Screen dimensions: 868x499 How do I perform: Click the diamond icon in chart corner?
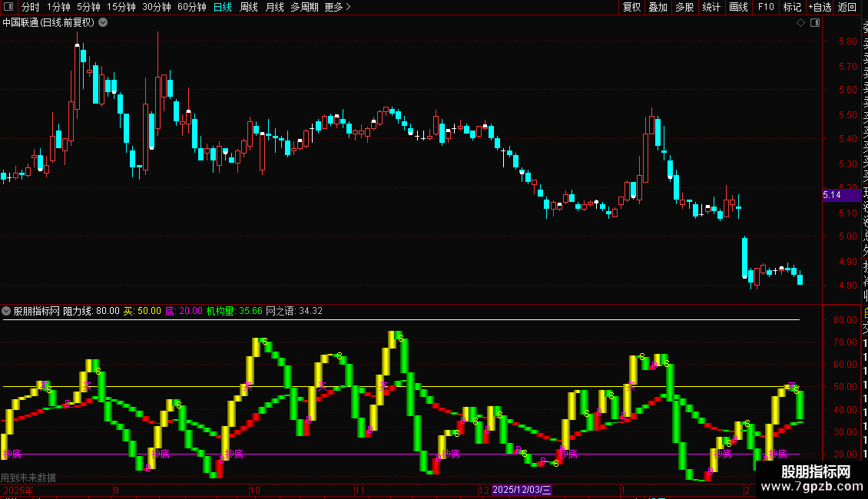[800, 23]
